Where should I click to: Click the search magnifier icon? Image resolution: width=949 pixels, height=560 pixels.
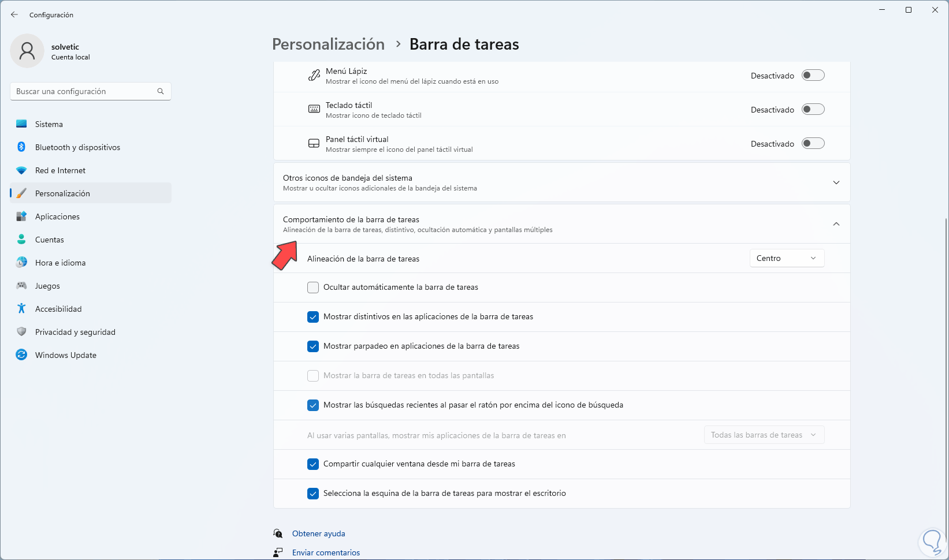tap(161, 91)
